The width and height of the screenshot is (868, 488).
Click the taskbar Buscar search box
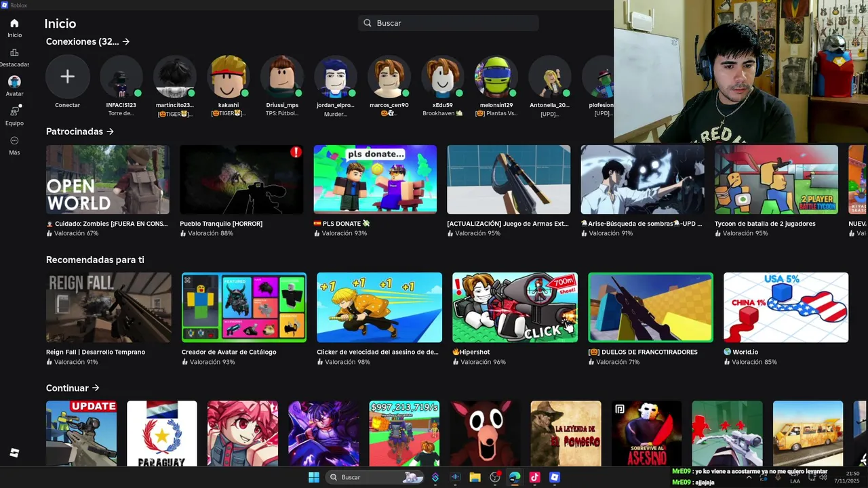[x=375, y=477]
